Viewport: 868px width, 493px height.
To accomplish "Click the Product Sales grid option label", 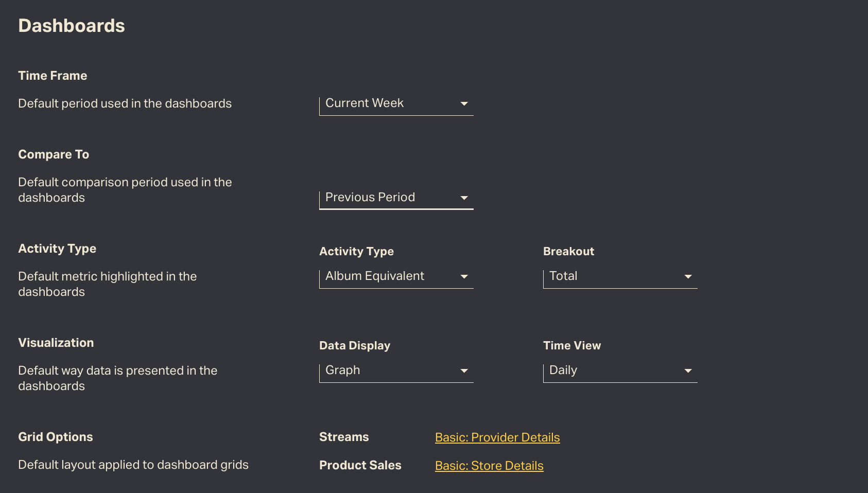I will [x=360, y=465].
